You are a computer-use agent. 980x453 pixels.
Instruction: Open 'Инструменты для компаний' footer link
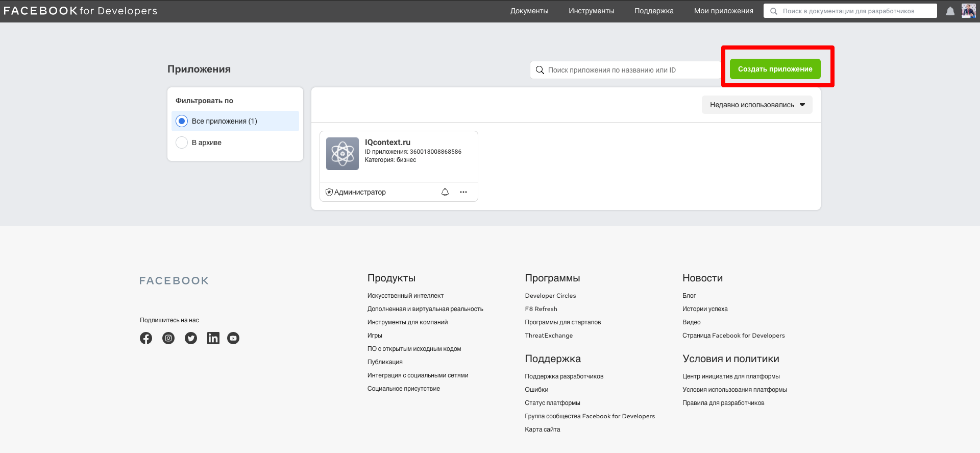[407, 322]
